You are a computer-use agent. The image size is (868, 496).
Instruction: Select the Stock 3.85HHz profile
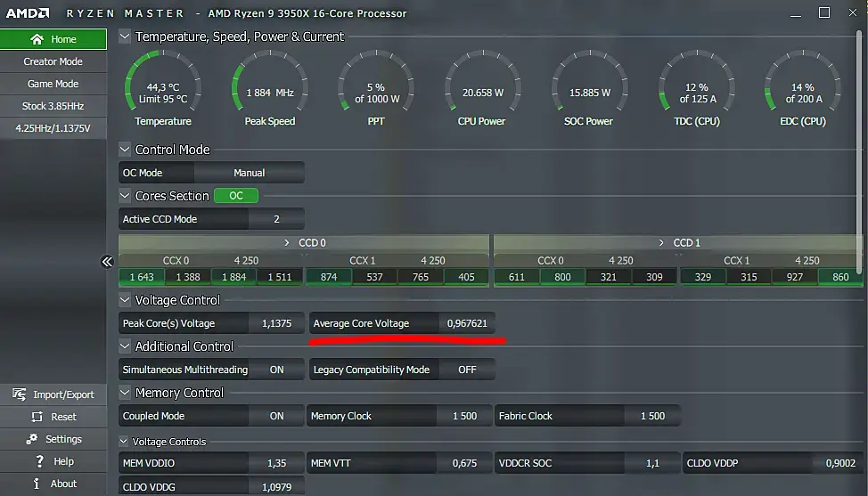coord(53,106)
